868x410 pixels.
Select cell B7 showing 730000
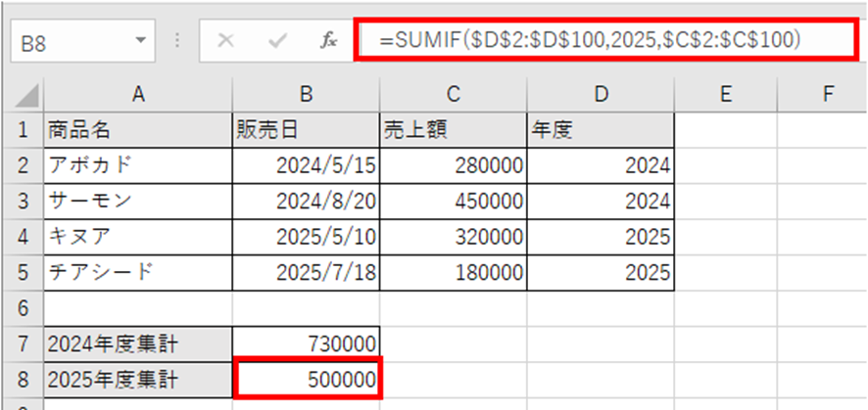coord(307,342)
